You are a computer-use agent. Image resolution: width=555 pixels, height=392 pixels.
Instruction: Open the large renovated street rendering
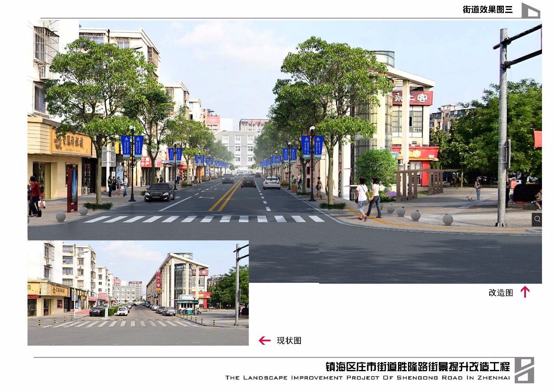(284, 152)
